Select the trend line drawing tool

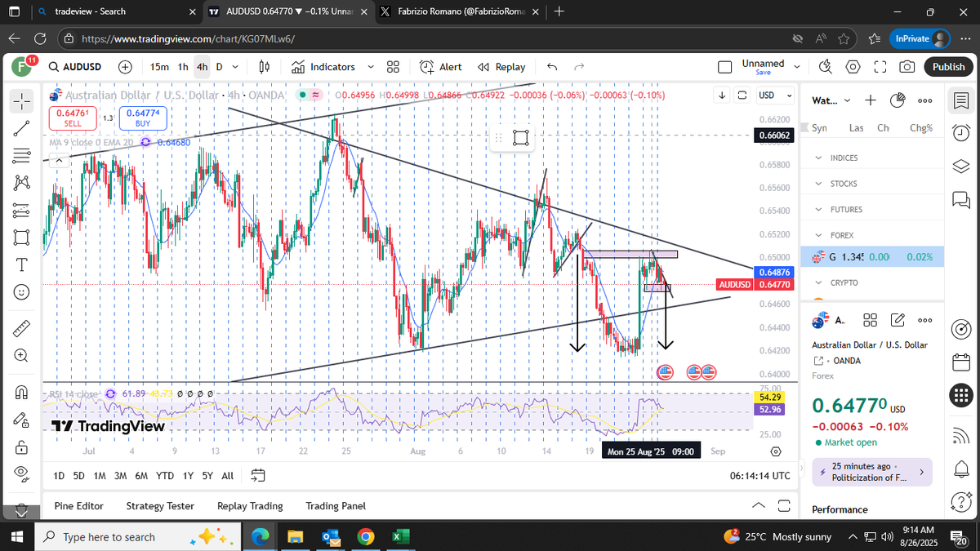22,128
